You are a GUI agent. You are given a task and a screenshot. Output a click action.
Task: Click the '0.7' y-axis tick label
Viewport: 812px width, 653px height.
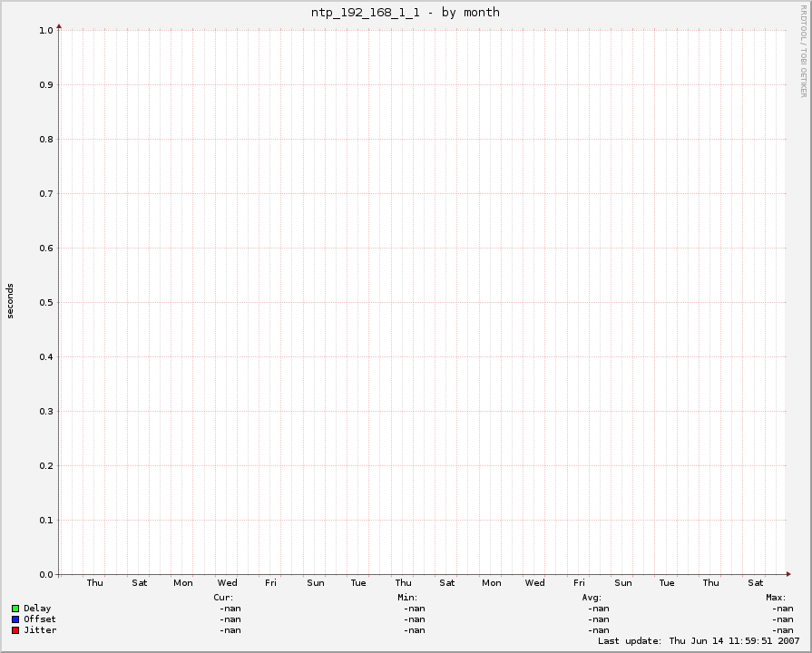point(46,194)
